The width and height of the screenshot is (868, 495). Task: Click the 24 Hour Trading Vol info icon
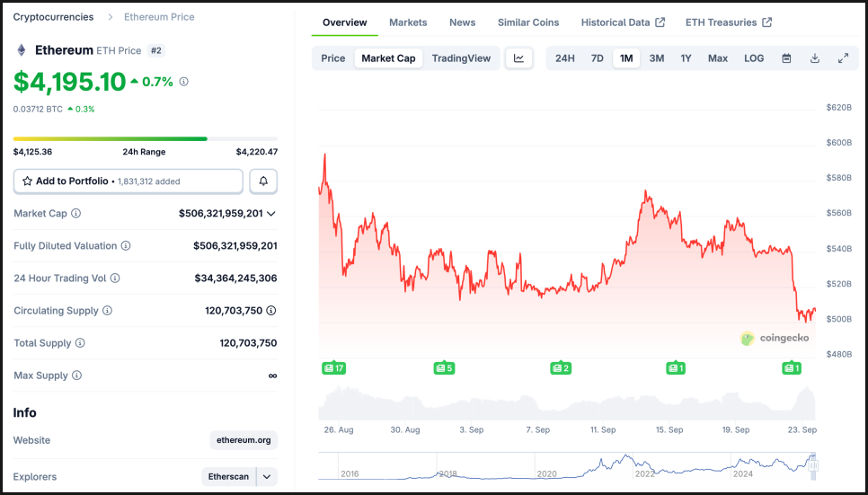click(115, 278)
